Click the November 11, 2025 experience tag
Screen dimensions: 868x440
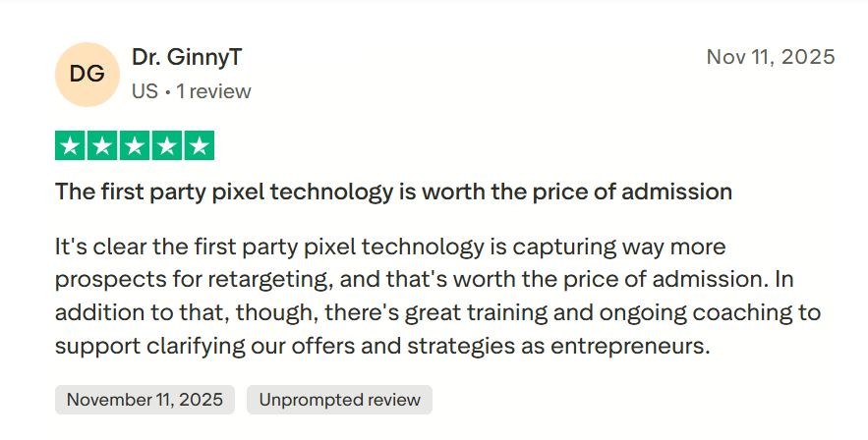pos(145,400)
